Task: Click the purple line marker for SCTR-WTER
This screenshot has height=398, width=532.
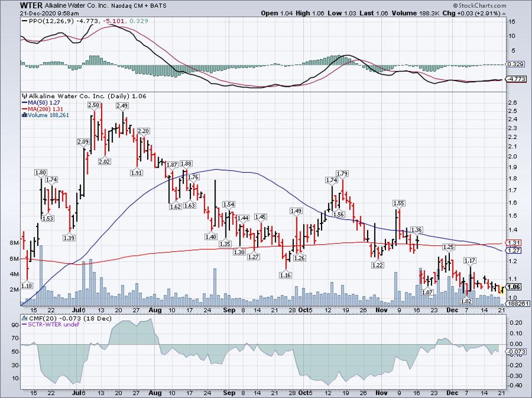Action: (24, 324)
